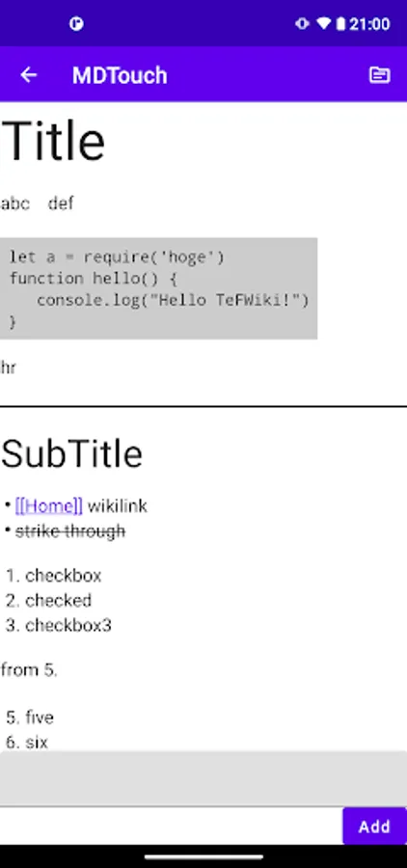
Task: Tap the back arrow in app bar
Action: (x=28, y=74)
